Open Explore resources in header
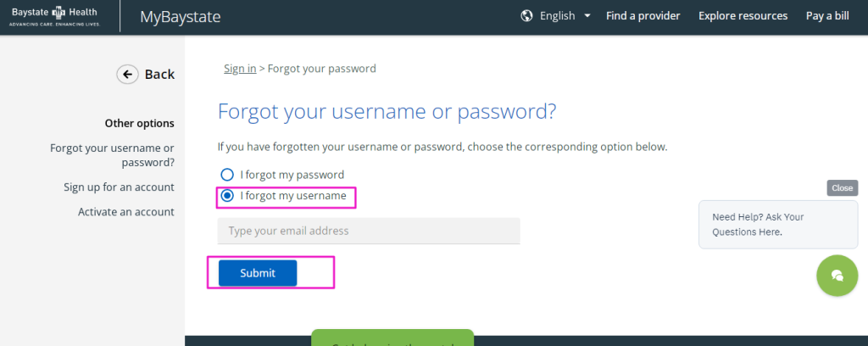Image resolution: width=868 pixels, height=346 pixels. (x=743, y=16)
